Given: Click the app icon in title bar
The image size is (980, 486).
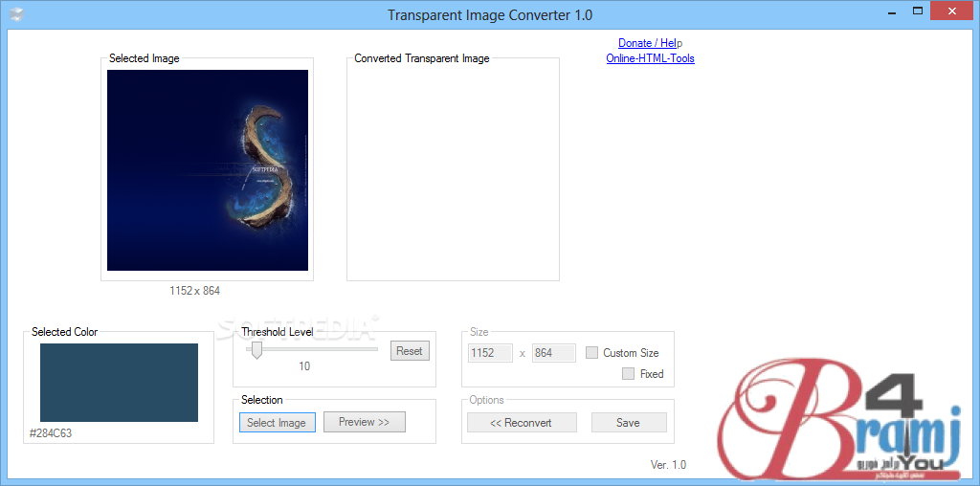Looking at the screenshot, I should (17, 13).
